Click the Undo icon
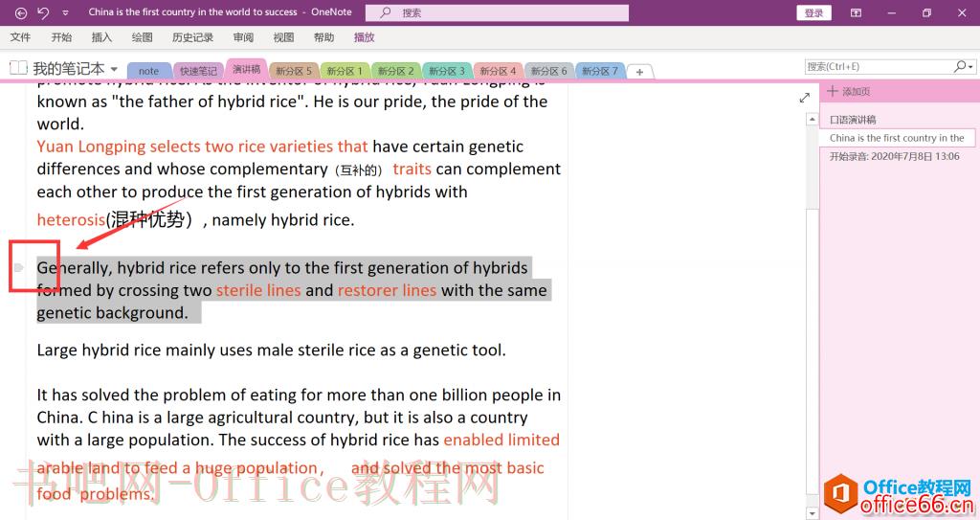This screenshot has width=980, height=520. (x=43, y=12)
